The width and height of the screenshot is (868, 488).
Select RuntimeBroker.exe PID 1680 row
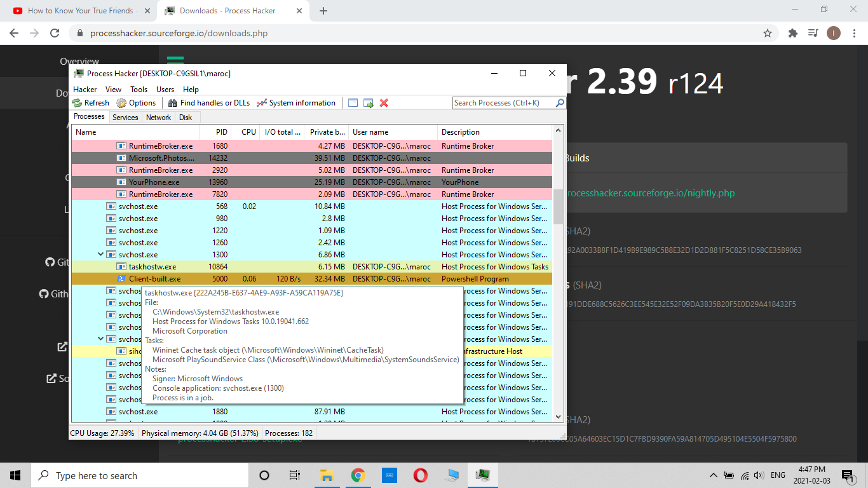[311, 146]
